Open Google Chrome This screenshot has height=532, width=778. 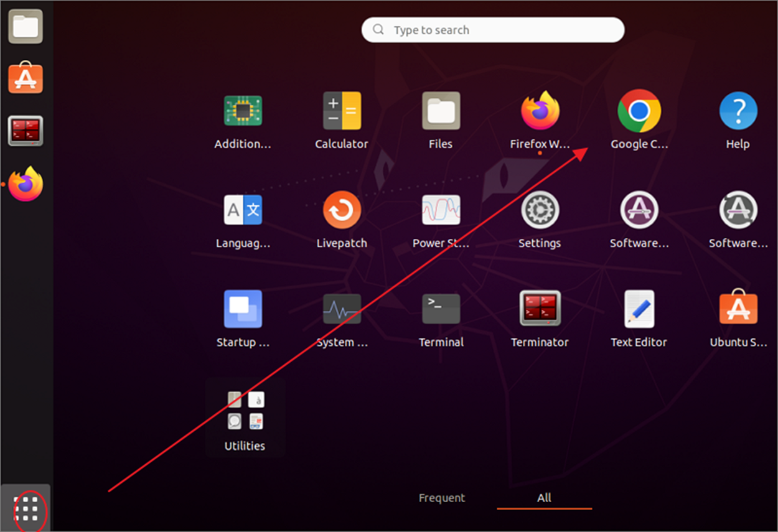[639, 111]
